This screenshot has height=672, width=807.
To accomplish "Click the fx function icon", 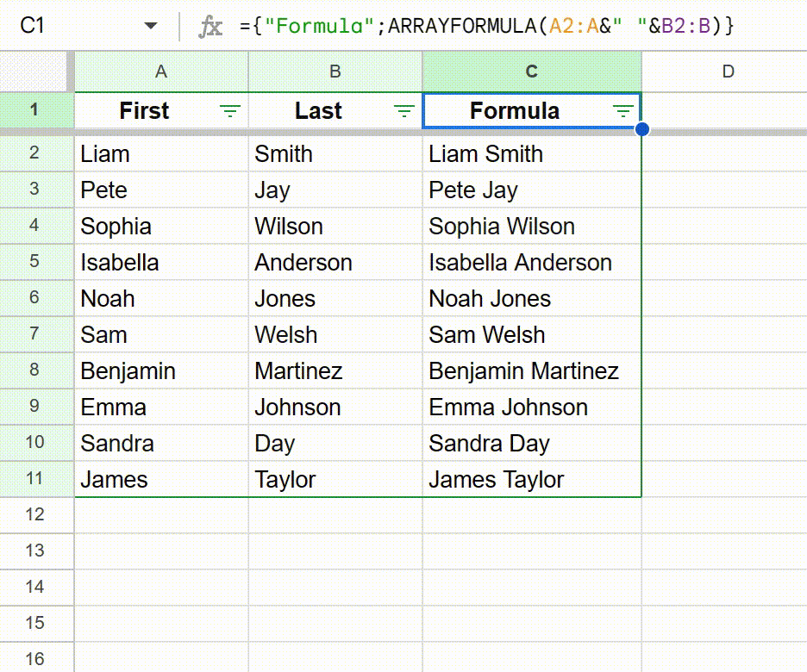I will click(x=210, y=26).
